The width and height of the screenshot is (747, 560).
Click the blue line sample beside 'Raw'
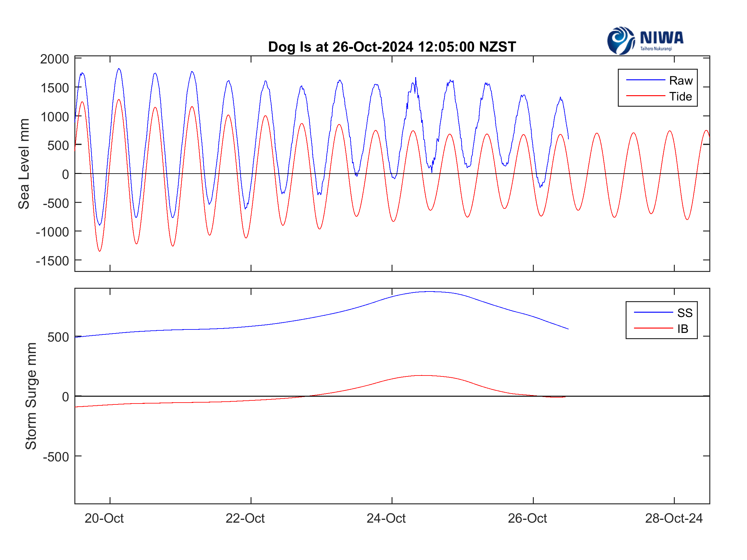click(x=645, y=80)
